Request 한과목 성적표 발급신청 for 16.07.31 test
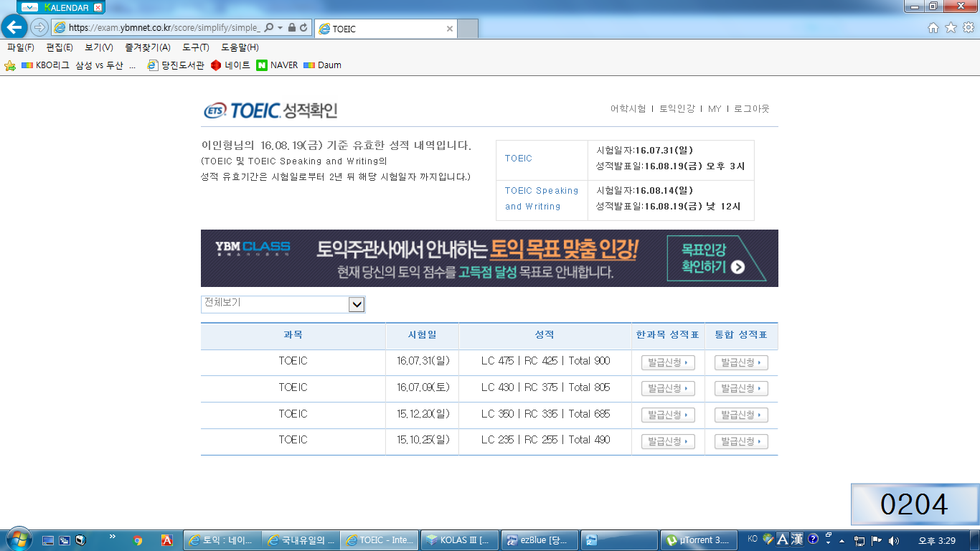 (668, 362)
